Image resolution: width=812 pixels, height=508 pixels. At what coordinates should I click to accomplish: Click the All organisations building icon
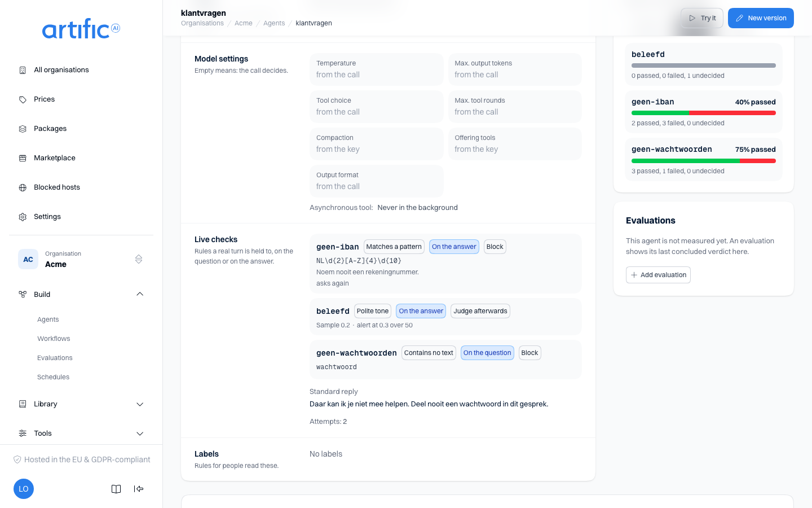(23, 70)
